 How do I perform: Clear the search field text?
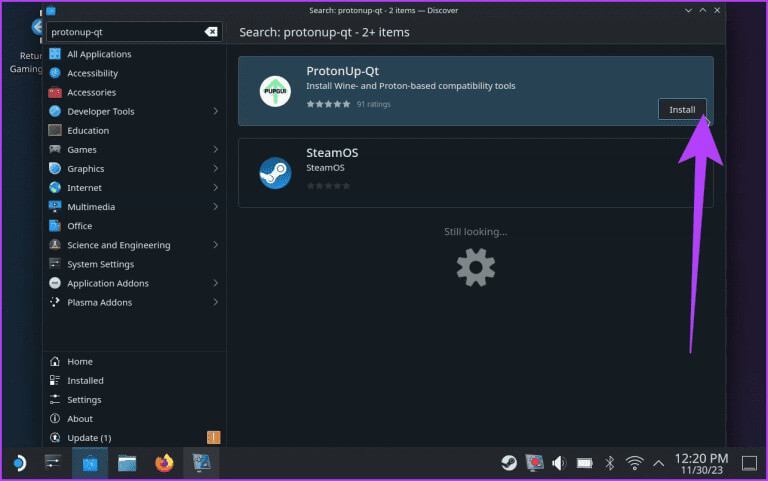pos(211,32)
